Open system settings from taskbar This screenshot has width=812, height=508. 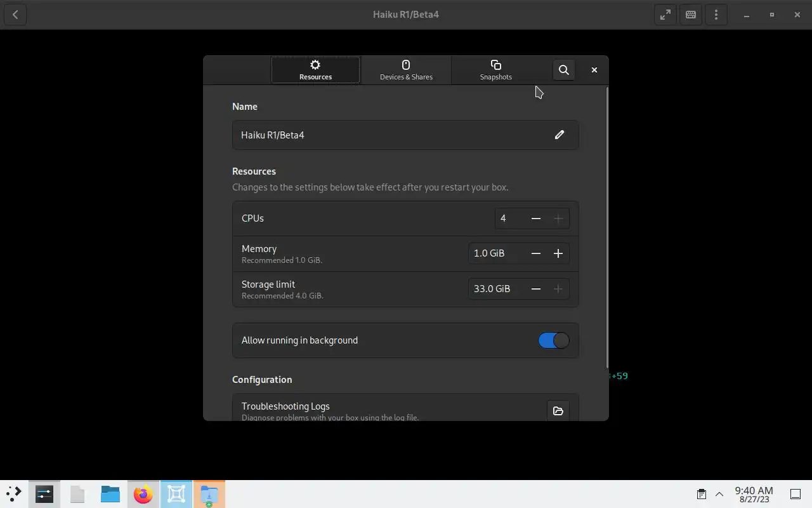[44, 494]
